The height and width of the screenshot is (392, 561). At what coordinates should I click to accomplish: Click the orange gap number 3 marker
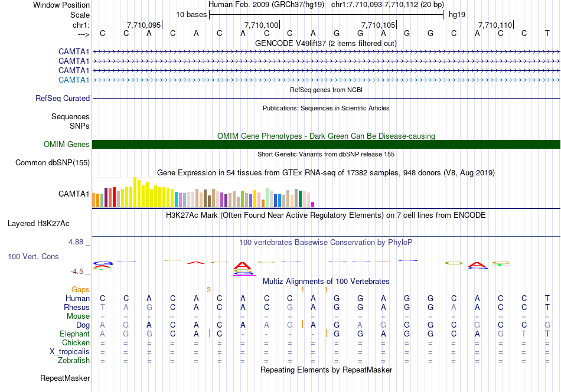tap(208, 289)
